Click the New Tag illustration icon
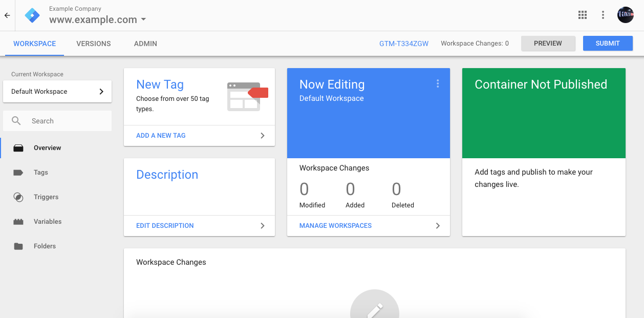Image resolution: width=644 pixels, height=318 pixels. point(248,96)
